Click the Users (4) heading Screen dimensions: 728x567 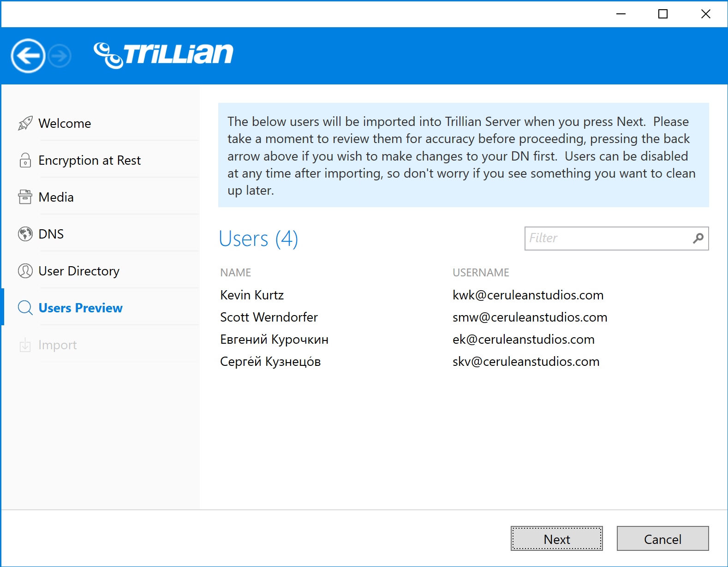[258, 239]
